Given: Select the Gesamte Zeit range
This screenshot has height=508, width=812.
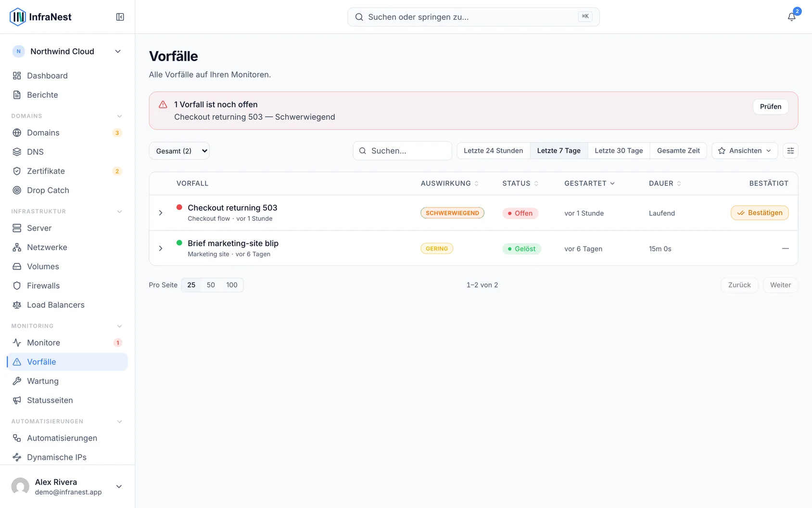Looking at the screenshot, I should coord(678,151).
